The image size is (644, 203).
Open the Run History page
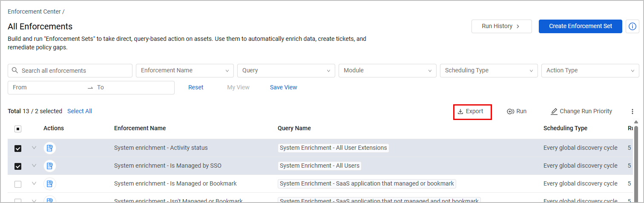(501, 26)
